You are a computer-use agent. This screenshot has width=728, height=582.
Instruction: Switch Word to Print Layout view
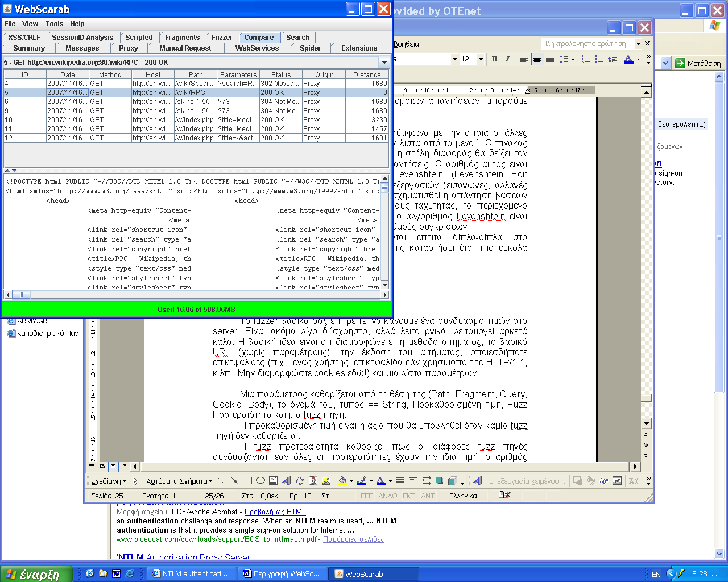113,467
